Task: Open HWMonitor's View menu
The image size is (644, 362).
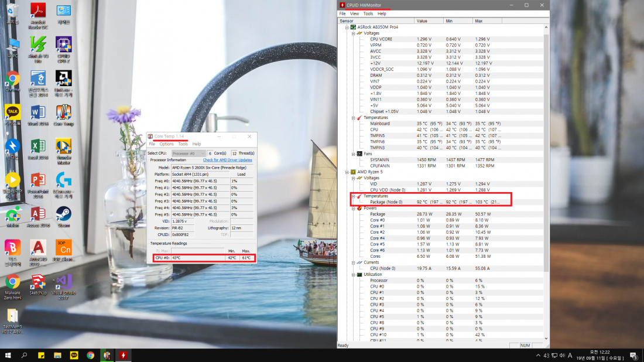Action: [x=354, y=13]
